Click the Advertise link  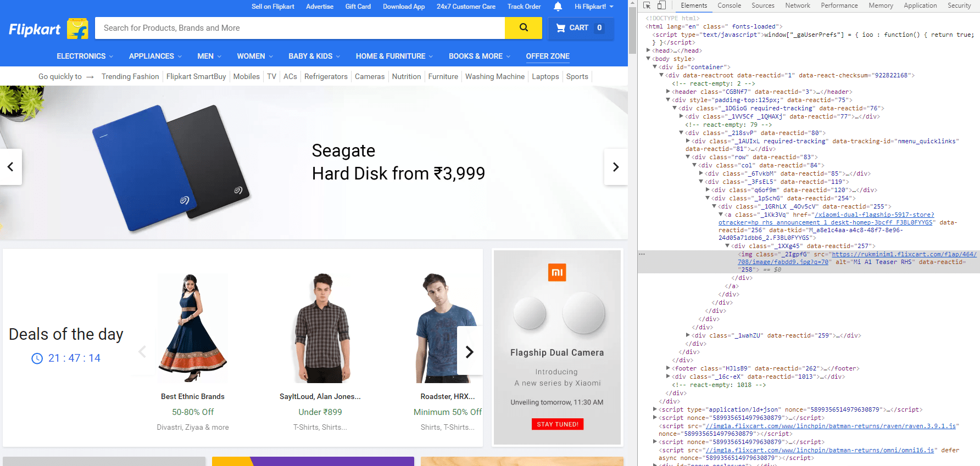tap(320, 7)
